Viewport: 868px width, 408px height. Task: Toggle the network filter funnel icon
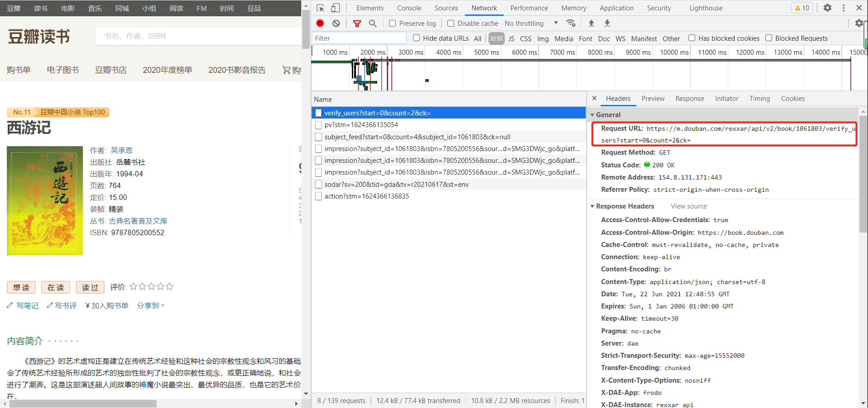[x=357, y=24]
